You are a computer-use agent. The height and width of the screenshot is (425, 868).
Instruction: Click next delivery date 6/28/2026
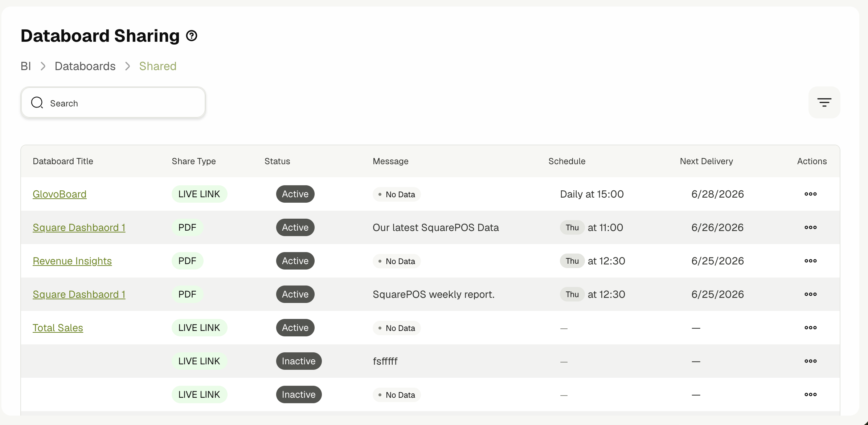tap(717, 194)
